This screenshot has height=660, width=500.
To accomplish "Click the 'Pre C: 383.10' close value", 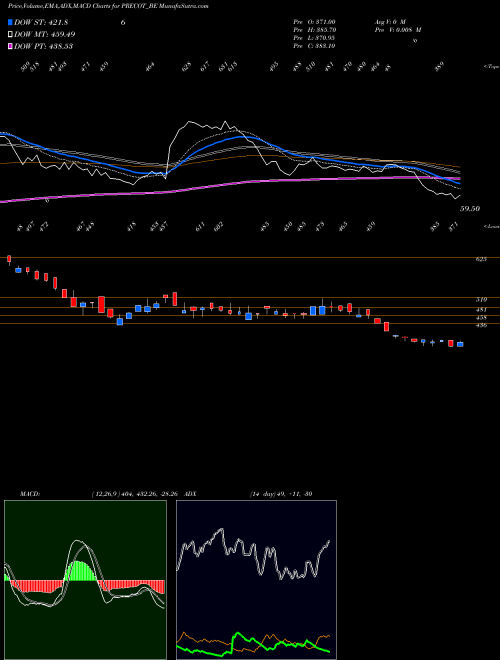I will [x=314, y=46].
